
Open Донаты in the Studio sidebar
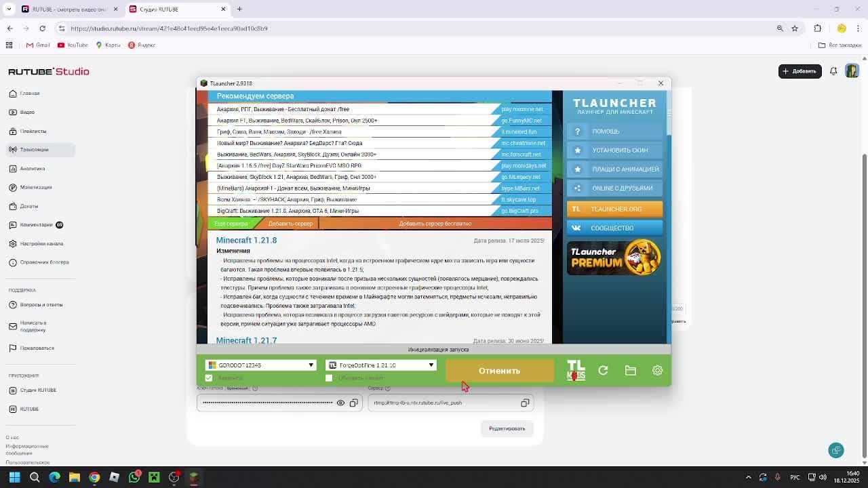point(29,206)
